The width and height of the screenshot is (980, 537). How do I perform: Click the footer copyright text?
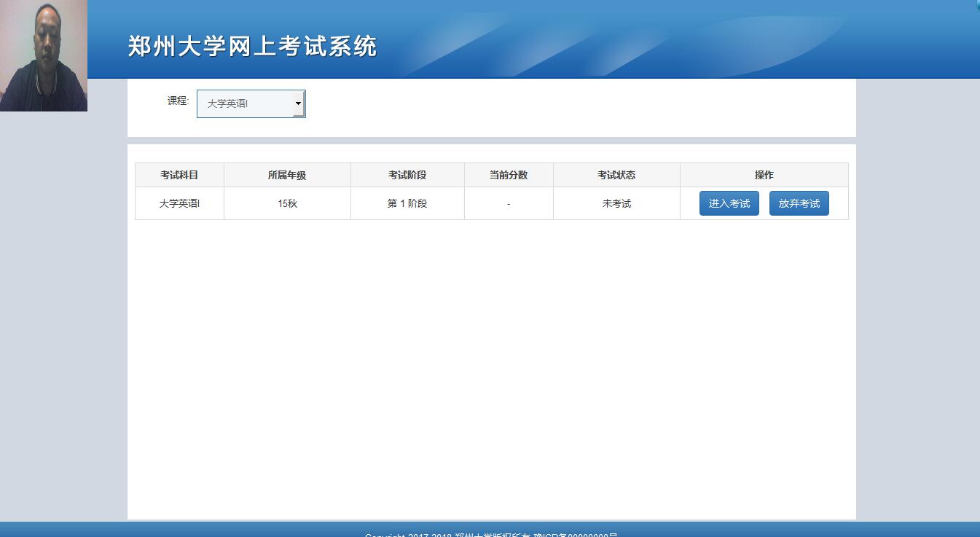click(x=490, y=534)
